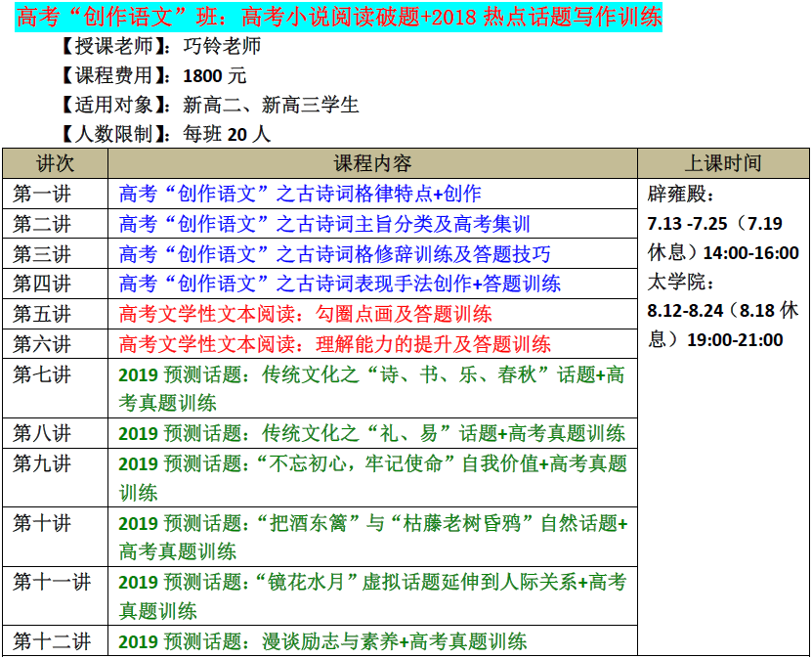812x658 pixels.
Task: Click the red 勾圈点画及答题训练 entry
Action: pyautogui.click(x=305, y=314)
